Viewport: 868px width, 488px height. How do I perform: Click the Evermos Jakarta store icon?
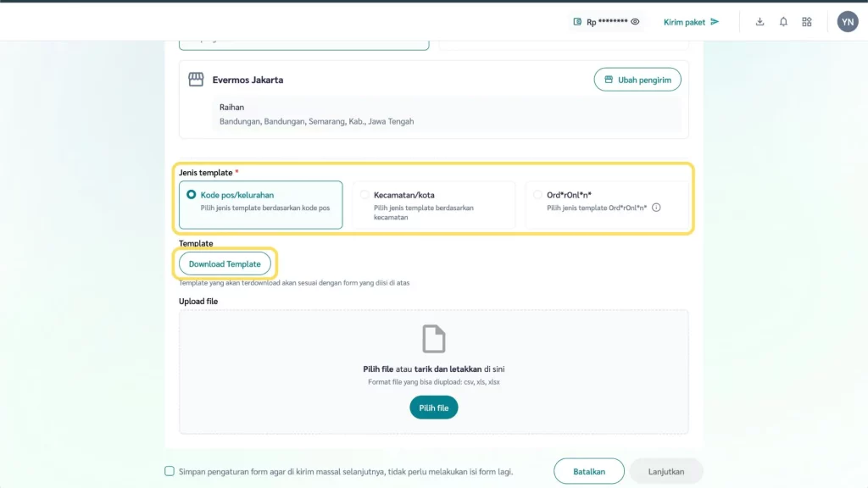196,80
